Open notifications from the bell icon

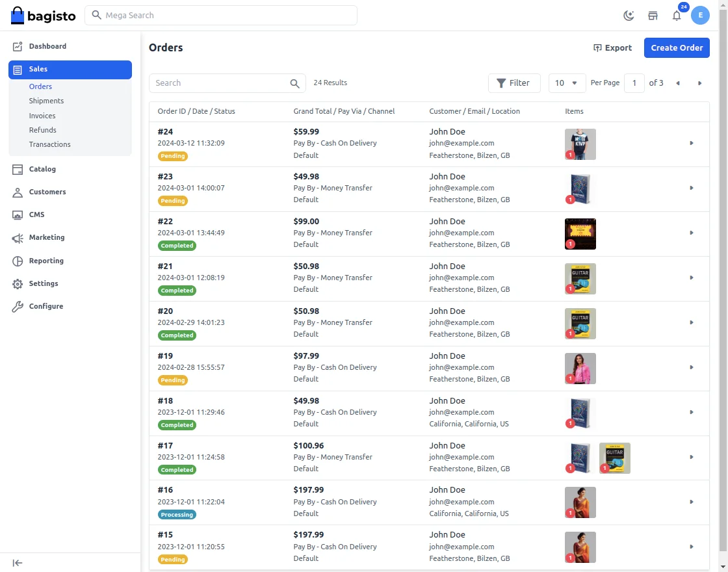(676, 15)
